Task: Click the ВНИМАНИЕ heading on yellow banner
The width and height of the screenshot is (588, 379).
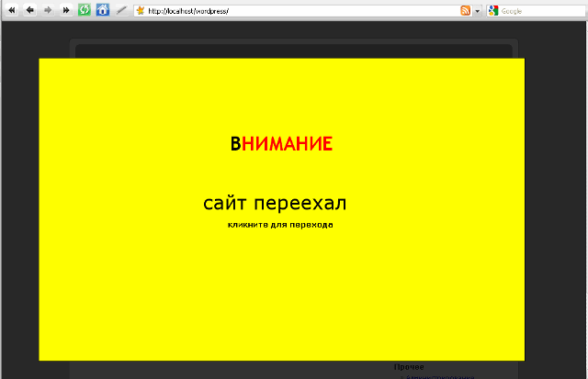Action: [x=281, y=144]
